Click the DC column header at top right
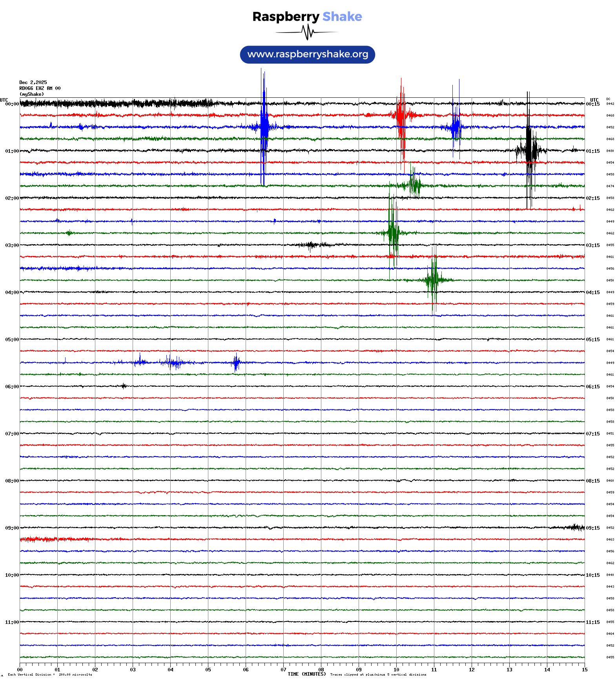 [608, 99]
